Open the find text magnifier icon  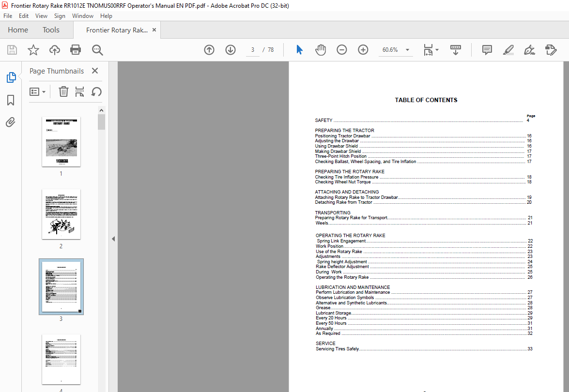coord(97,50)
